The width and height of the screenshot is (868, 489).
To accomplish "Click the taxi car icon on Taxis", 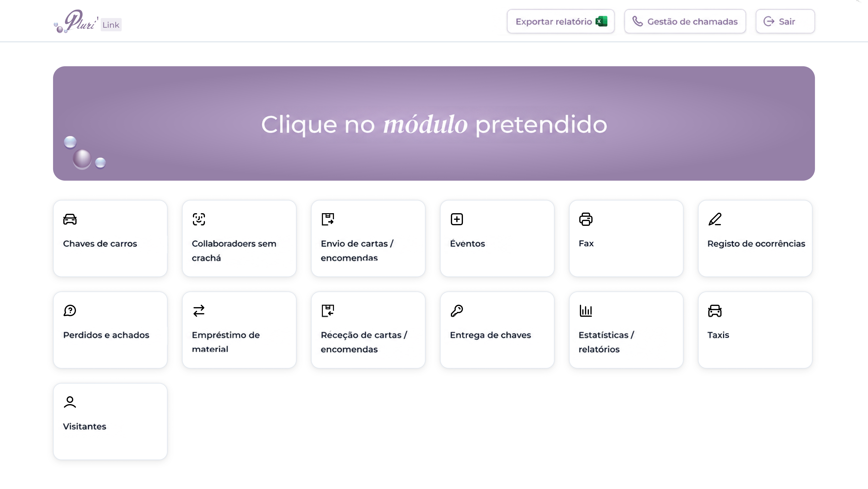I will (x=715, y=311).
